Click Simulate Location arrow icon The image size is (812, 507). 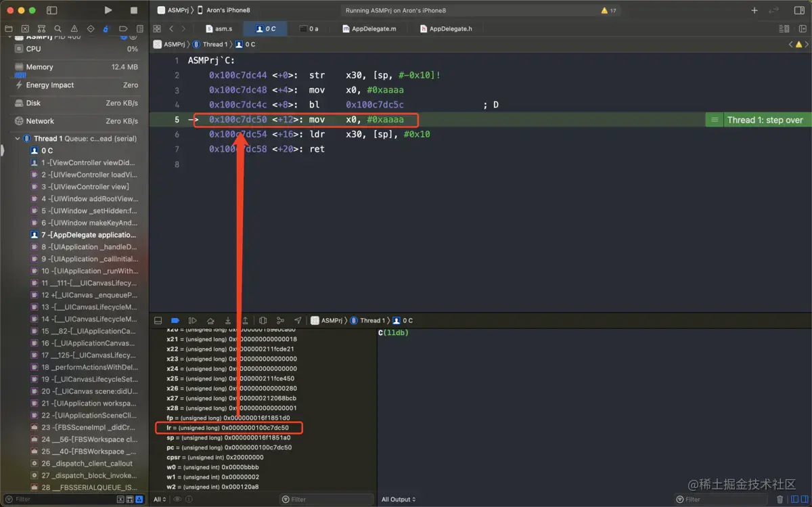tap(298, 320)
